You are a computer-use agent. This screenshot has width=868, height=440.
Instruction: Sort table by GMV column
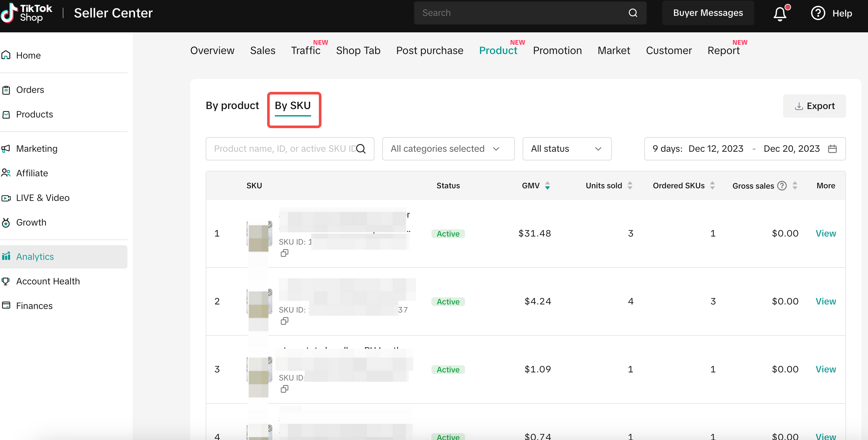547,185
